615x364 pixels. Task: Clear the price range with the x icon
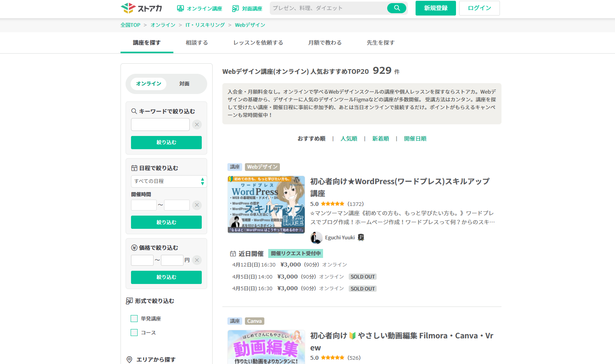(197, 260)
